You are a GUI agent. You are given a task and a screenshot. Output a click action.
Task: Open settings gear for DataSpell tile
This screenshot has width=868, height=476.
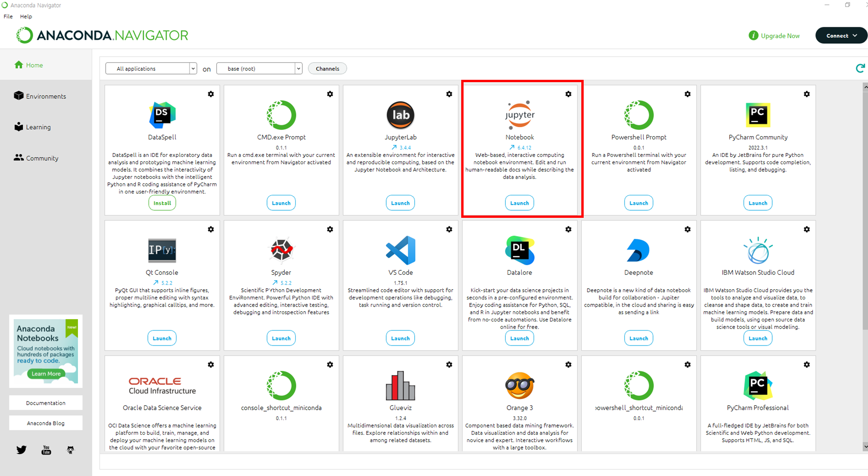(x=211, y=94)
